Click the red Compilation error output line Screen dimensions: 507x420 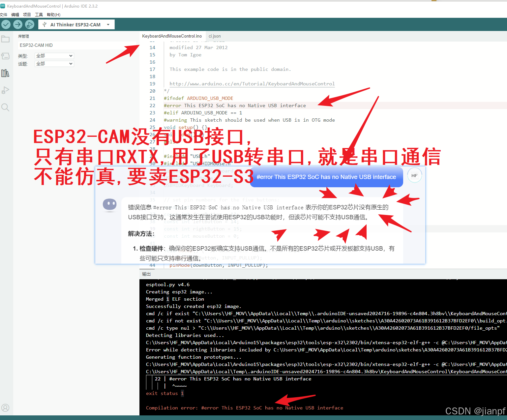[245, 408]
